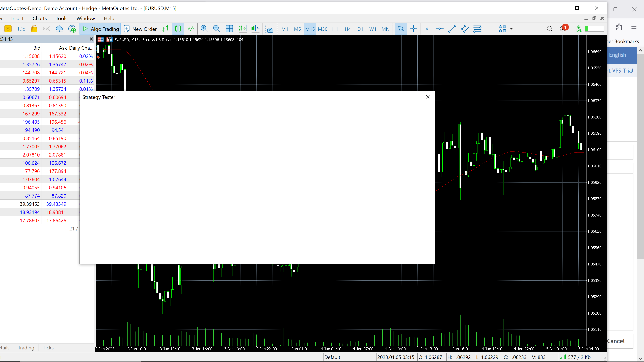Zoom out on the chart
Screen dimensions: 644x362
point(217,29)
